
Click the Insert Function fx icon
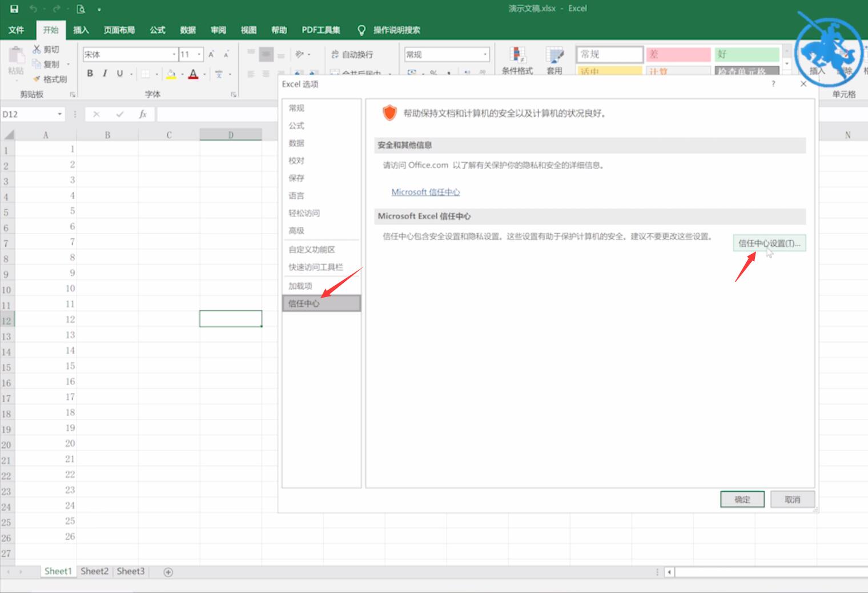pos(143,114)
